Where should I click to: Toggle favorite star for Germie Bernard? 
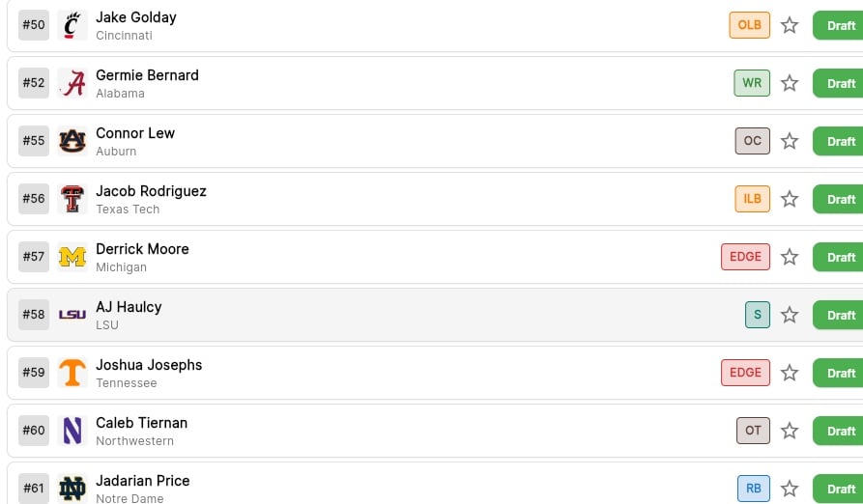pyautogui.click(x=790, y=83)
